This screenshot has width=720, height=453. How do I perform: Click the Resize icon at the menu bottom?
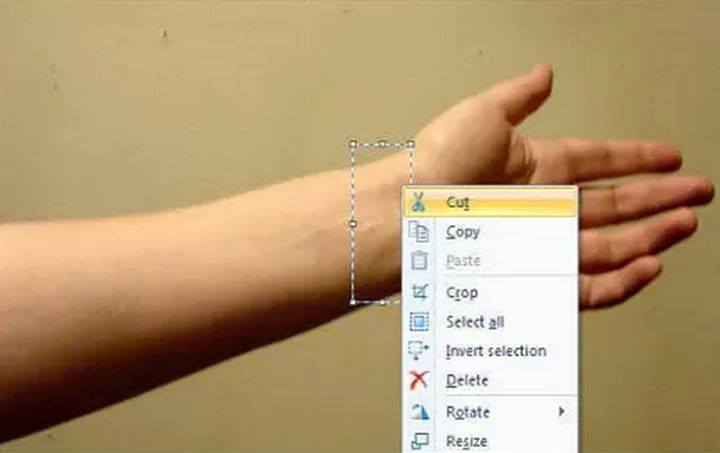click(420, 441)
